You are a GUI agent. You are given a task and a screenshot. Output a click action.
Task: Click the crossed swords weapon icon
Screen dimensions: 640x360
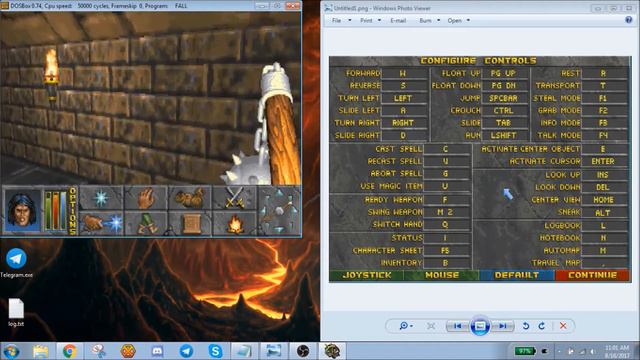(234, 198)
